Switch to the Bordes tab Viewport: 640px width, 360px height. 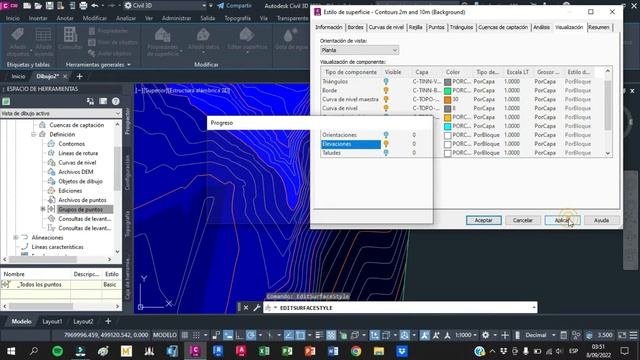tap(355, 27)
